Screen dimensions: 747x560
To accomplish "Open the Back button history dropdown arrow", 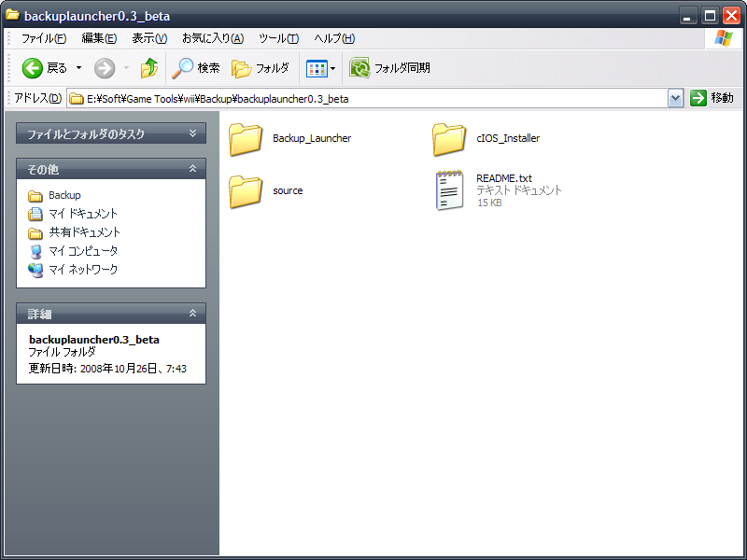I will (x=78, y=68).
